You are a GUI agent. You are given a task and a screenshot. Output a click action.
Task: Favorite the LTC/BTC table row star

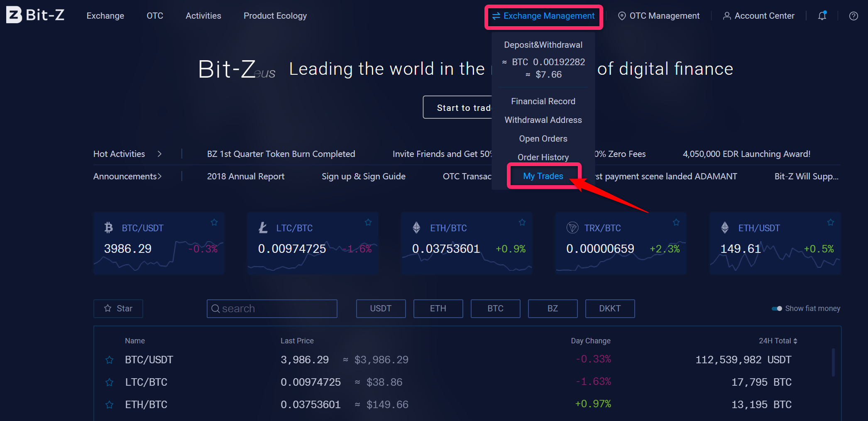coord(109,382)
